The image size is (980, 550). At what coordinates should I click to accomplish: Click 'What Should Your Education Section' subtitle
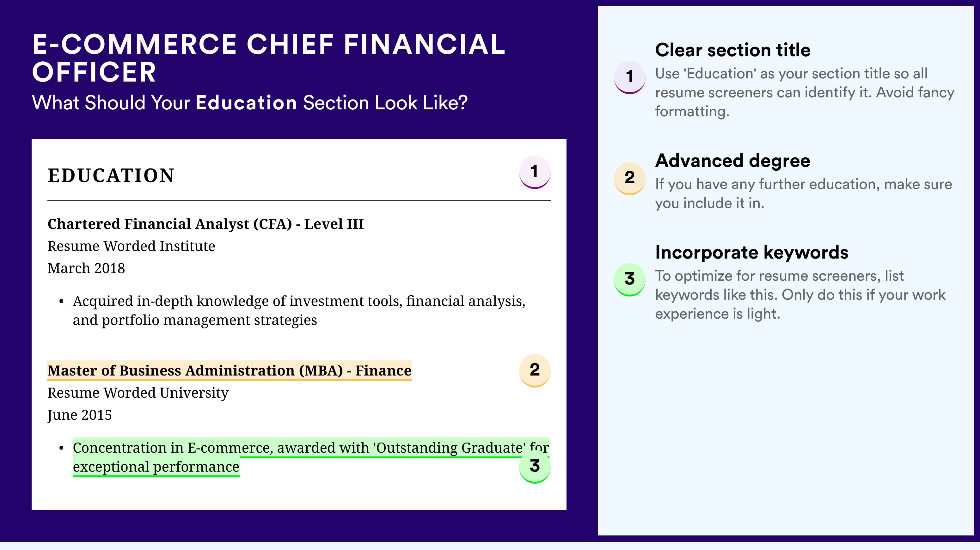click(250, 103)
